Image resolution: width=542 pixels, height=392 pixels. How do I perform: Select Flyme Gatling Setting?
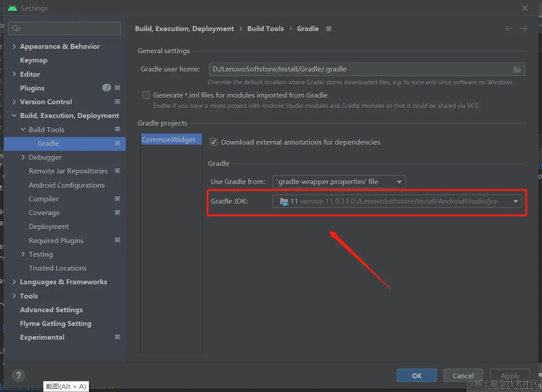(55, 323)
